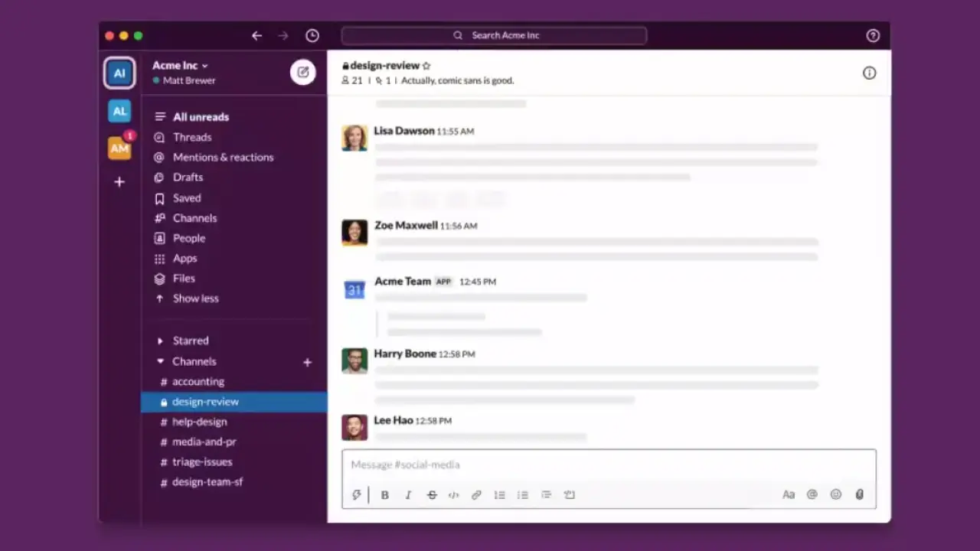Viewport: 980px width, 551px height.
Task: Toggle italic formatting in composer
Action: click(408, 495)
